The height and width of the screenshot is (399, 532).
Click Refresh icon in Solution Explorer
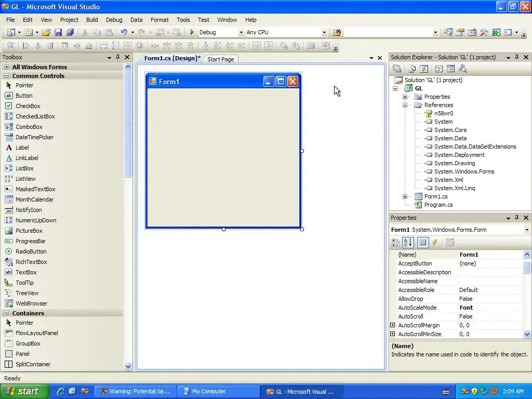(x=424, y=69)
